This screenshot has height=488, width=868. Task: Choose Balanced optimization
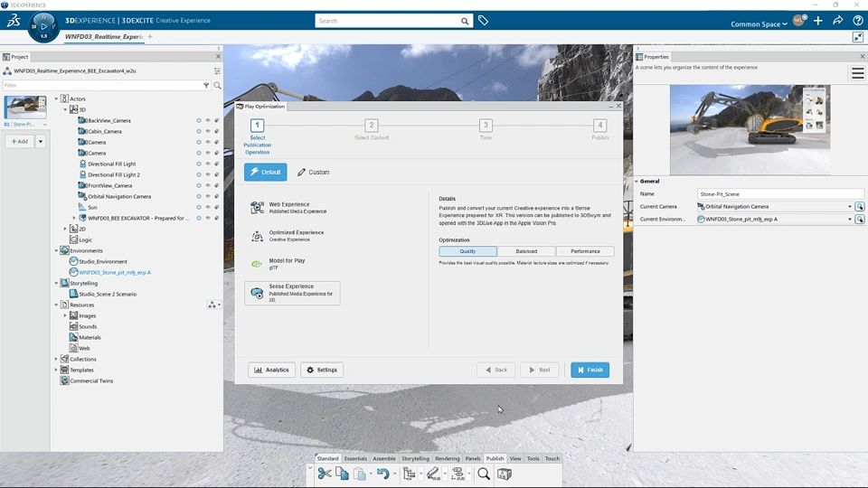coord(526,251)
